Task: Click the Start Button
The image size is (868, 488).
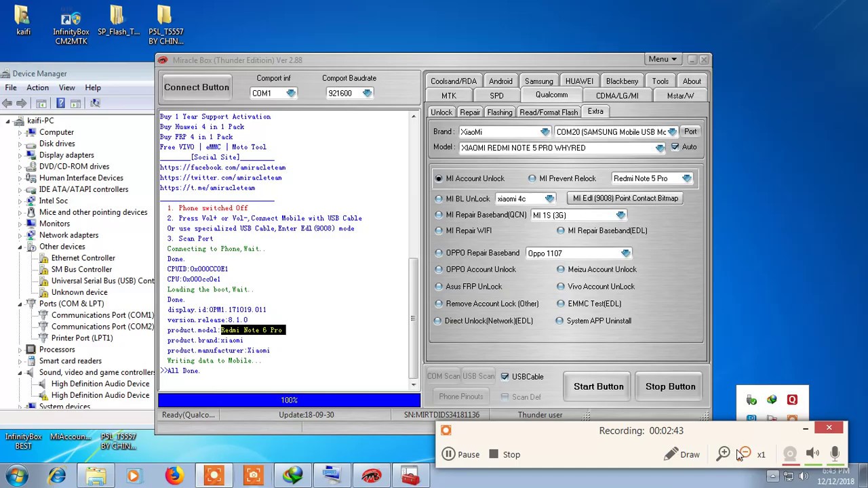Action: pyautogui.click(x=599, y=386)
